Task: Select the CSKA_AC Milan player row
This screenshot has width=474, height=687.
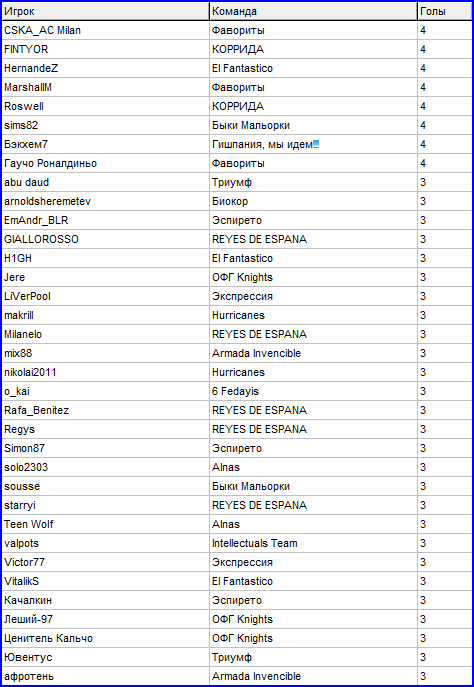Action: pos(237,31)
